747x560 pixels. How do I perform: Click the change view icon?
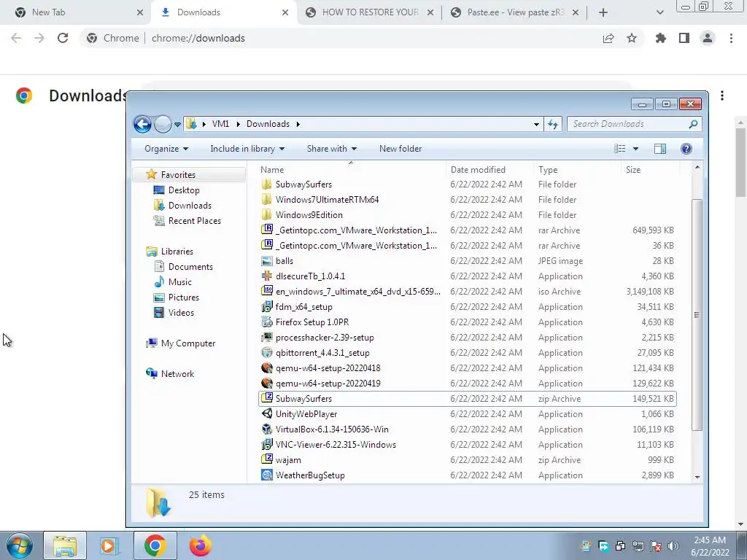click(x=620, y=149)
